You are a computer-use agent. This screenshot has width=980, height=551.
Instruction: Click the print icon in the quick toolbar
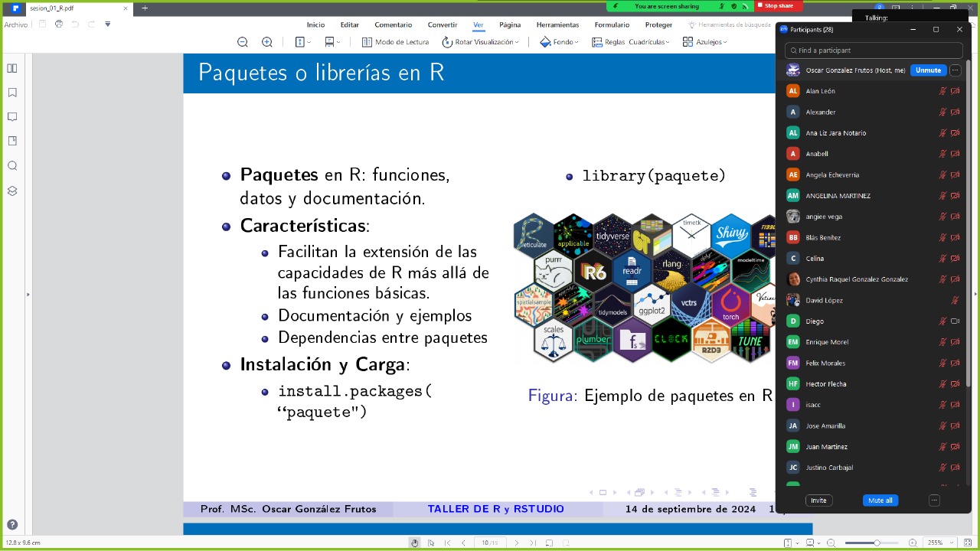pos(59,24)
